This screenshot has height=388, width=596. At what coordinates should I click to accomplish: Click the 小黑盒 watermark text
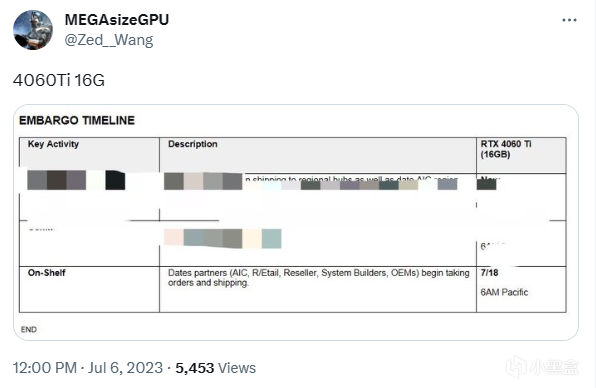[x=554, y=367]
